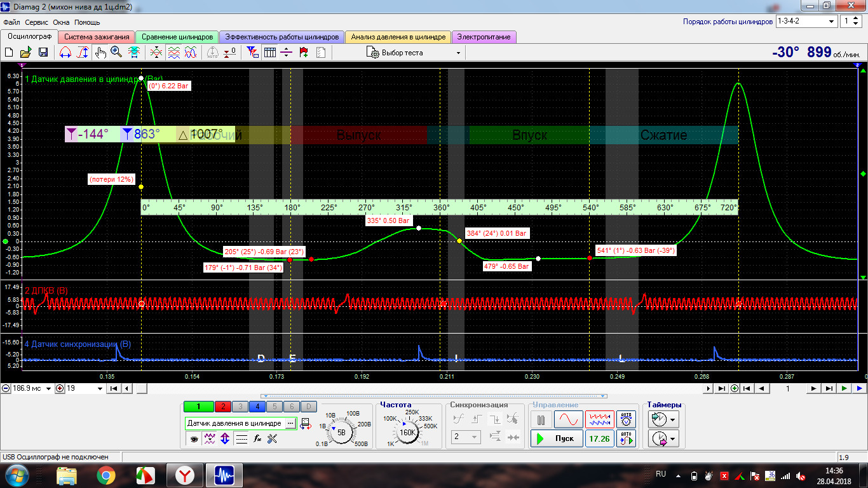
Task: Toggle channel 3 gray button
Action: [240, 407]
